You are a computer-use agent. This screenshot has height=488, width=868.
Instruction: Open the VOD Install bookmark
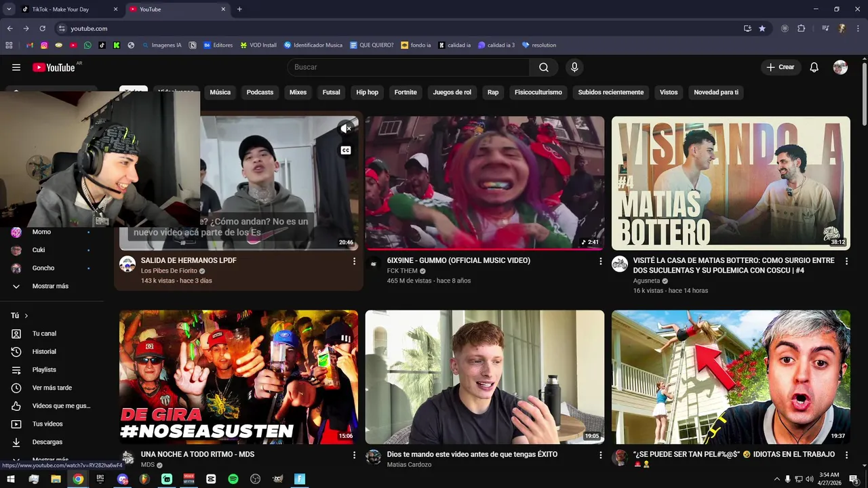258,45
